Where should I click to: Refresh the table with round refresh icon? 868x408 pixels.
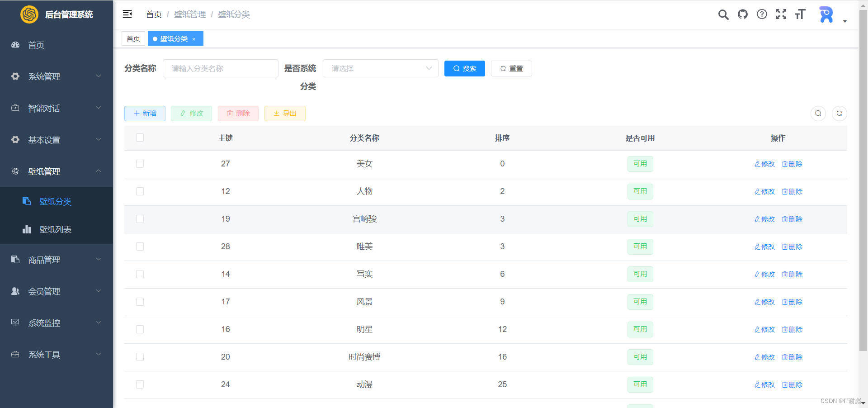point(840,113)
